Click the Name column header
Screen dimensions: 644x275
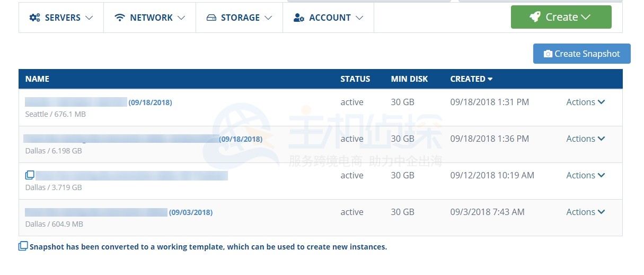37,79
